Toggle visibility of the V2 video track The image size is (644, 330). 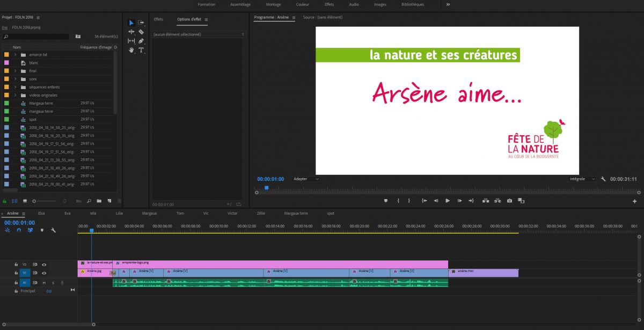44,265
